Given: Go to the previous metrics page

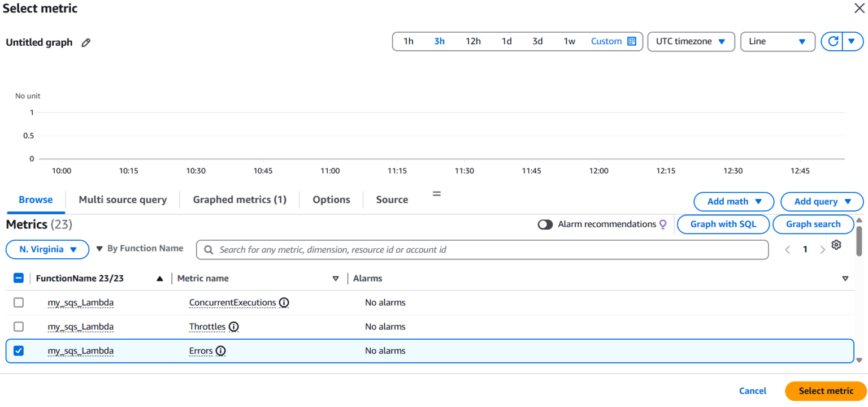Looking at the screenshot, I should [x=787, y=250].
